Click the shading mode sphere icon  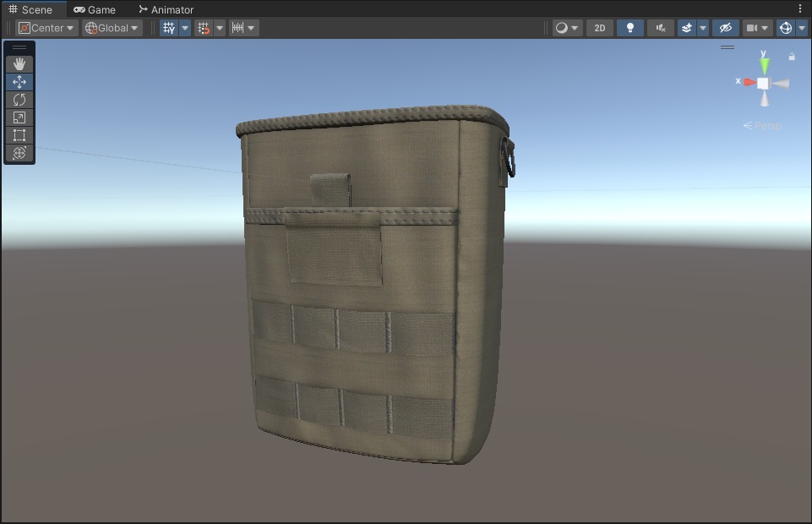(x=563, y=27)
